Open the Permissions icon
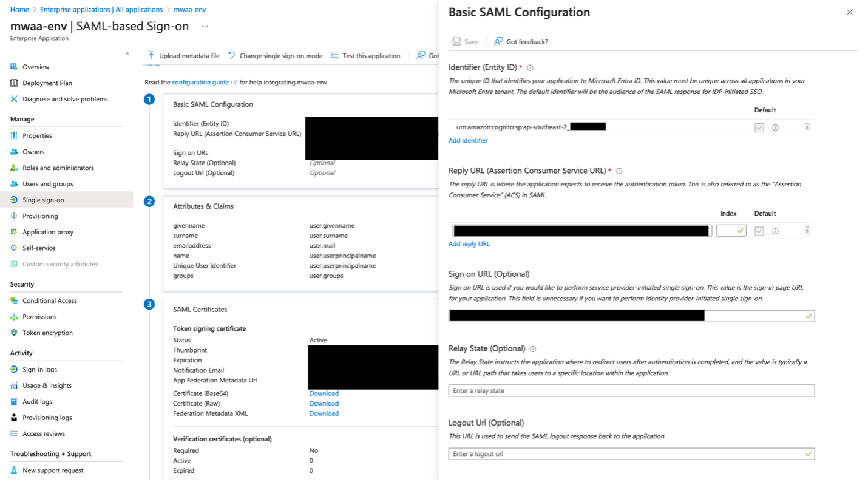Viewport: 868px width, 482px height. click(x=14, y=317)
